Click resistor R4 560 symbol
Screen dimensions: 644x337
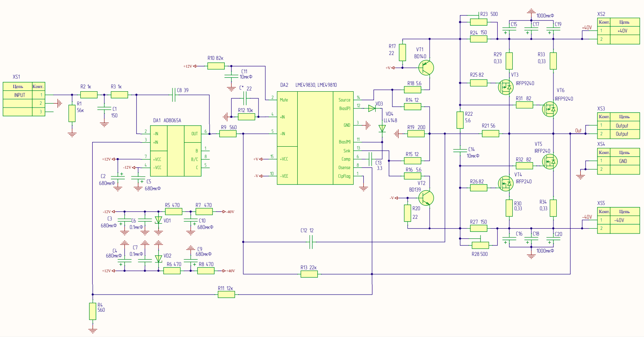click(93, 311)
